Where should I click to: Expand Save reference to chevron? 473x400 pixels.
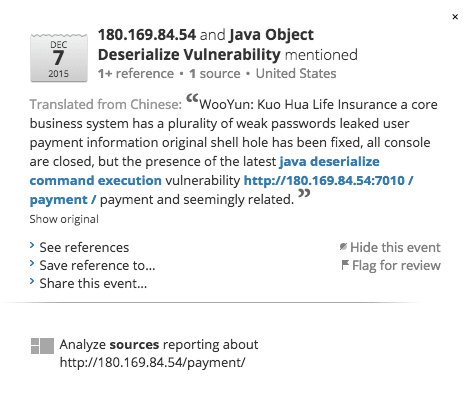coord(32,264)
